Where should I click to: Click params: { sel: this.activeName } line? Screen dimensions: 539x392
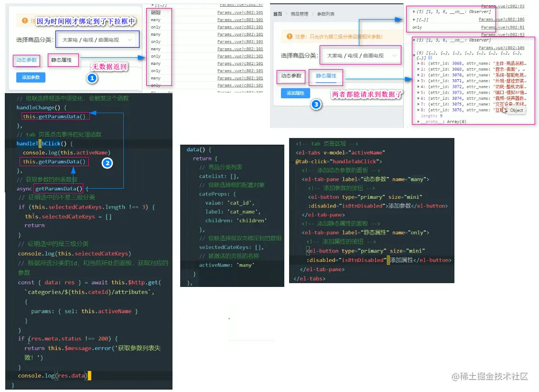[x=85, y=311]
